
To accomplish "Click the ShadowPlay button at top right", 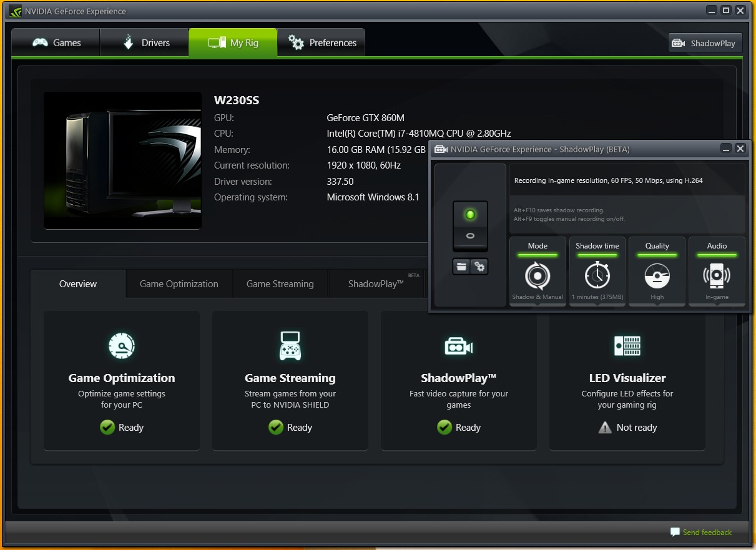I will tap(705, 43).
